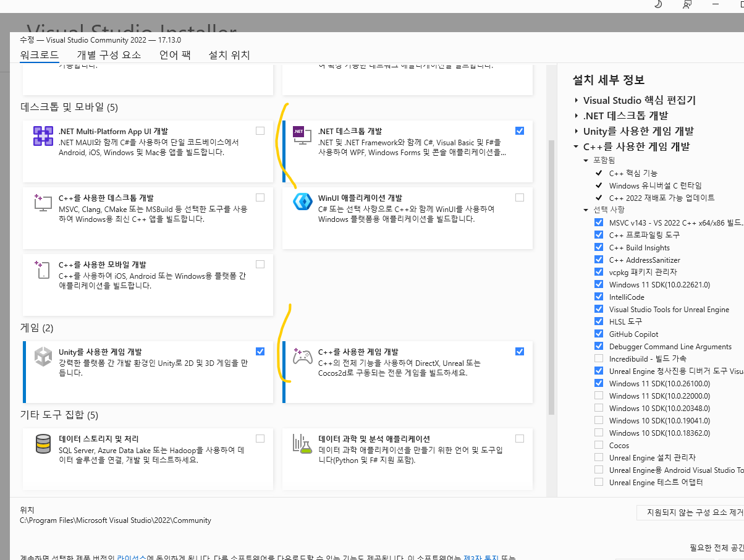Click 지원되지 않는 구성 요소 제거 button

pos(690,512)
